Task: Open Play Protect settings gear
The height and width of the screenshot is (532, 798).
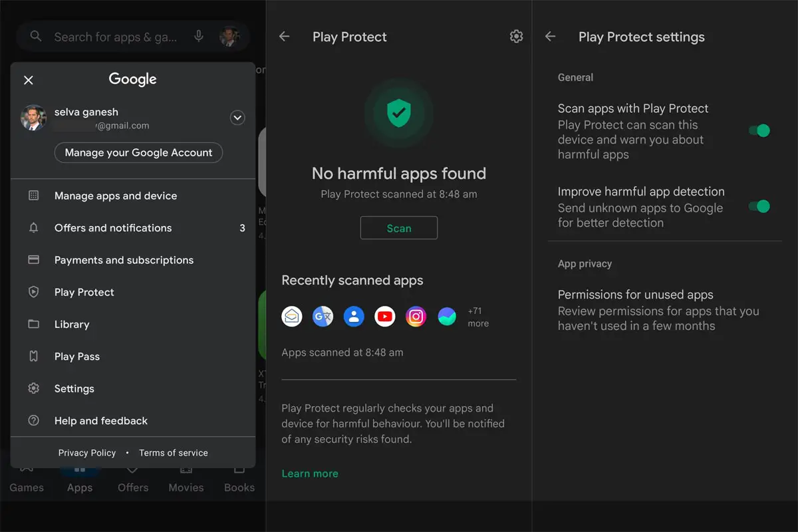Action: click(x=516, y=37)
